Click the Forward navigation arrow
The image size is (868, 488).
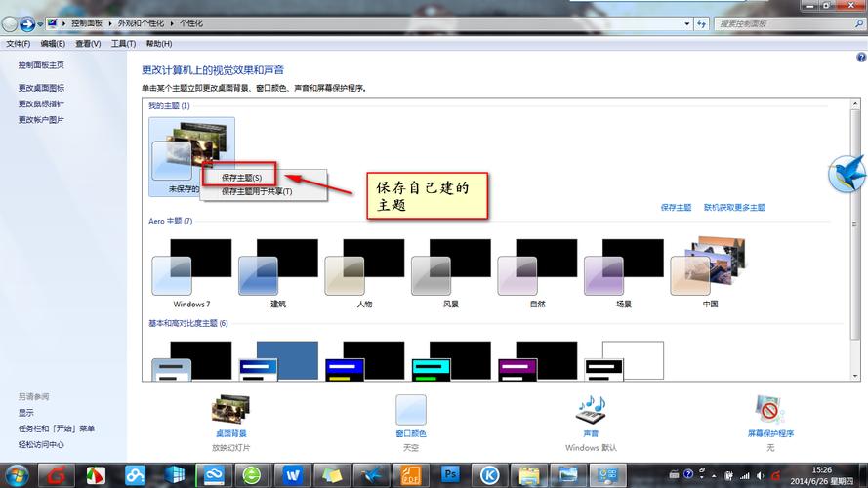click(x=26, y=24)
